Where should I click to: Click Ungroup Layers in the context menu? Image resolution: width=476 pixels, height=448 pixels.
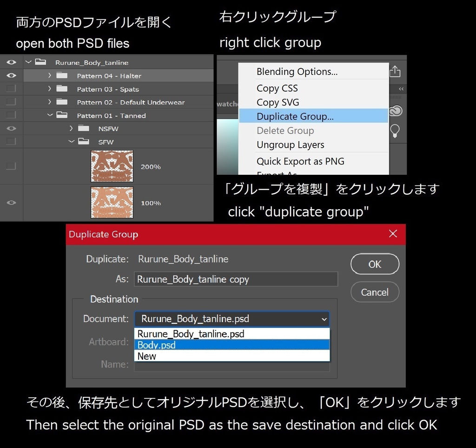pyautogui.click(x=290, y=145)
